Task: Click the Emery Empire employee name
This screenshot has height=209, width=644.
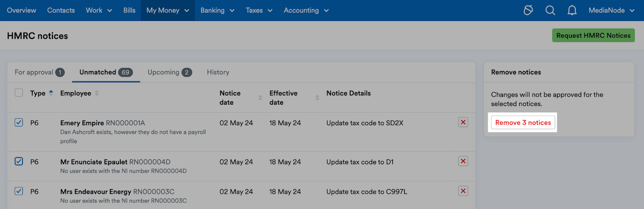Action: [x=82, y=123]
